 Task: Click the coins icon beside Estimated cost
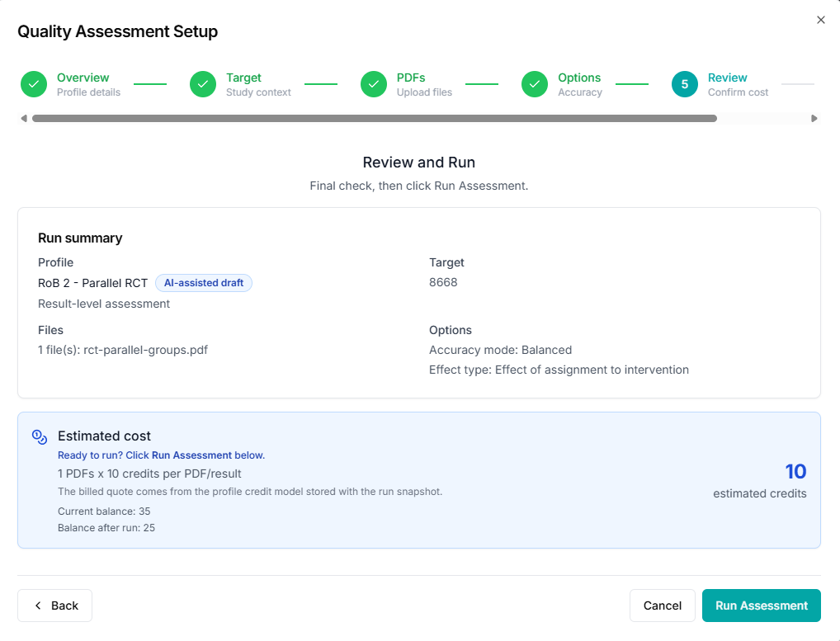point(40,437)
